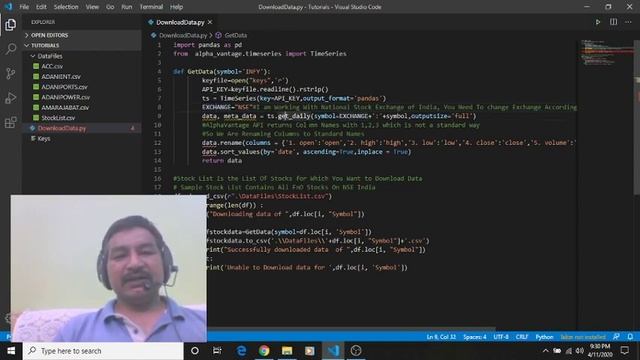Click the code minimap

point(605,53)
